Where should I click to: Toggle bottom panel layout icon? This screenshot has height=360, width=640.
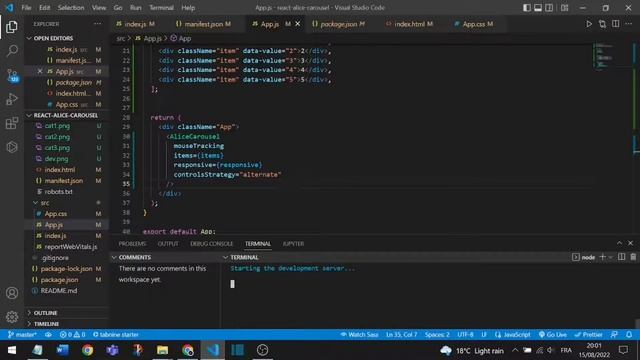click(x=538, y=8)
